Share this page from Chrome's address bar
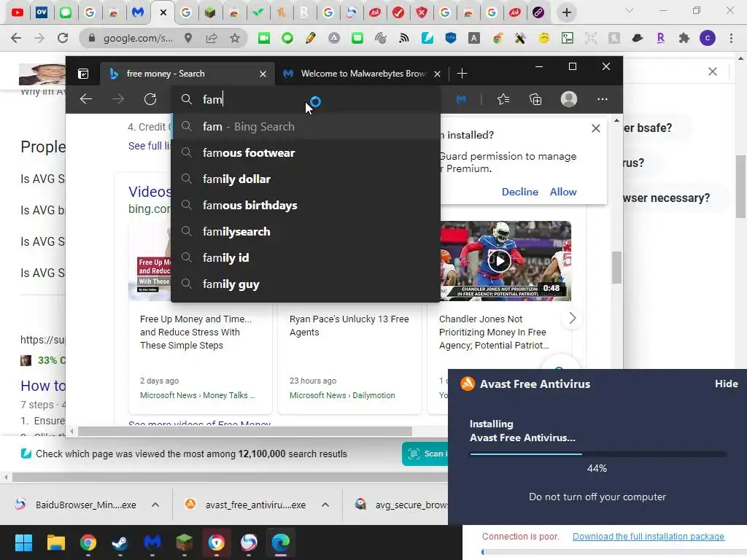This screenshot has height=560, width=747. pos(212,38)
